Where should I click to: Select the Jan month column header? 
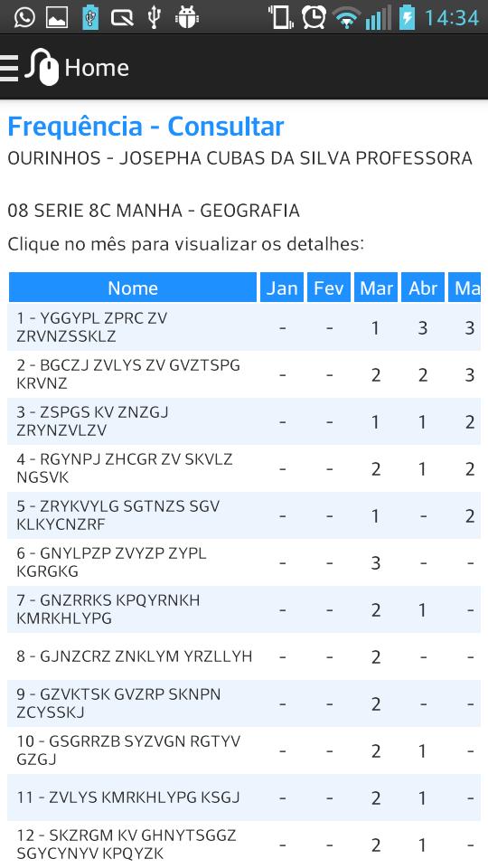(282, 288)
